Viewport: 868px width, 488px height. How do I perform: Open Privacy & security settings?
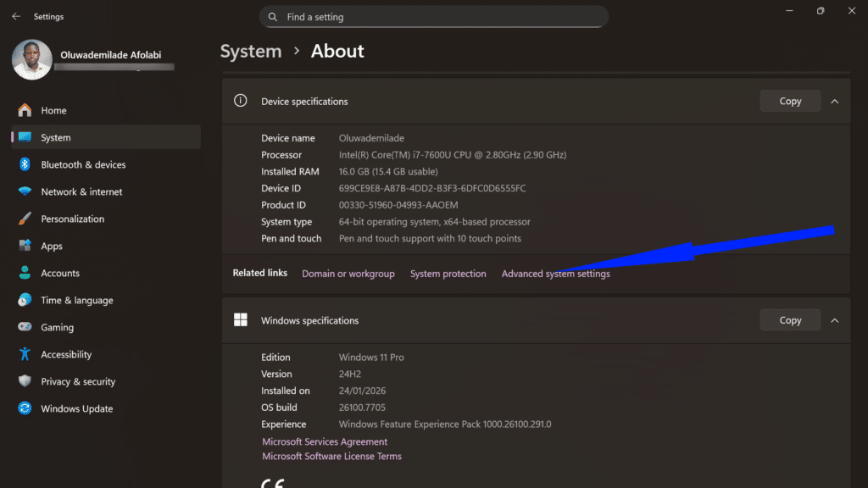coord(78,381)
